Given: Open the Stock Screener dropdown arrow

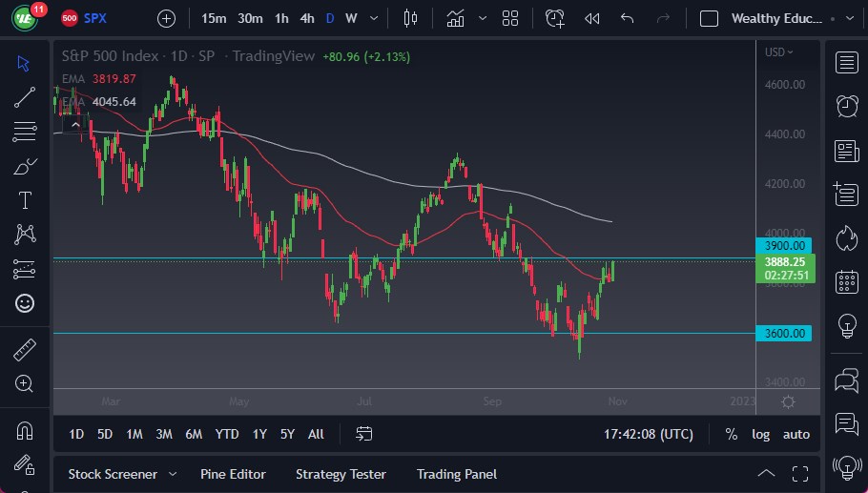Looking at the screenshot, I should point(173,474).
